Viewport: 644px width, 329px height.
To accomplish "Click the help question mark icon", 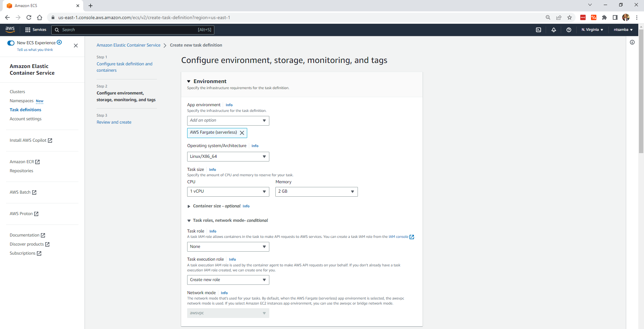I will 569,30.
